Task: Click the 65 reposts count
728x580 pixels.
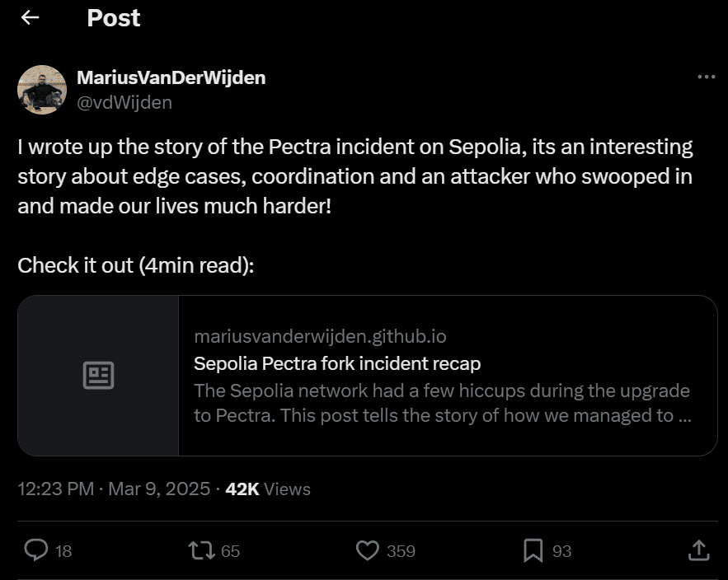Action: pos(229,550)
